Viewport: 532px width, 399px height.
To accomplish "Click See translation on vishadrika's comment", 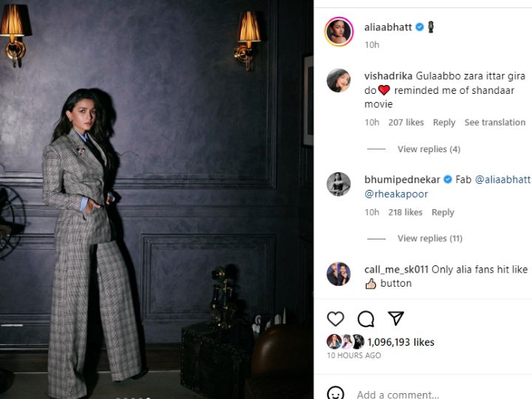I will 494,123.
